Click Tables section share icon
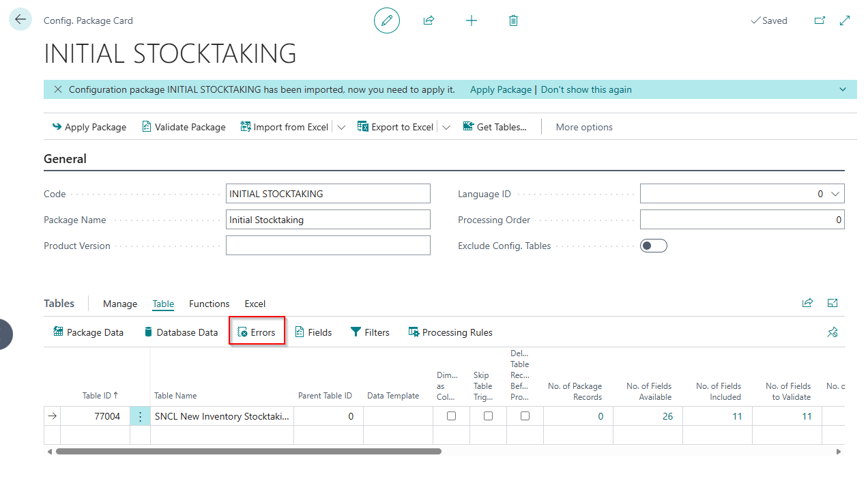 coord(808,303)
